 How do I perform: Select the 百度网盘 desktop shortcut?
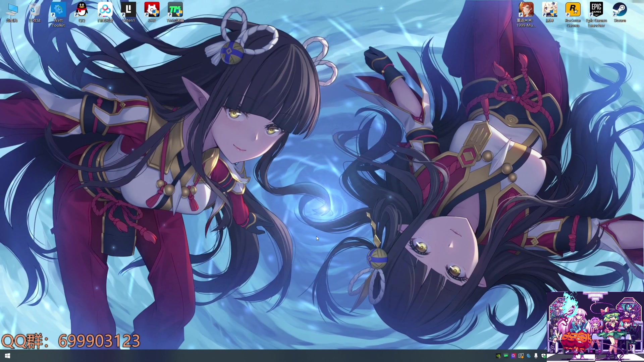pos(105,12)
